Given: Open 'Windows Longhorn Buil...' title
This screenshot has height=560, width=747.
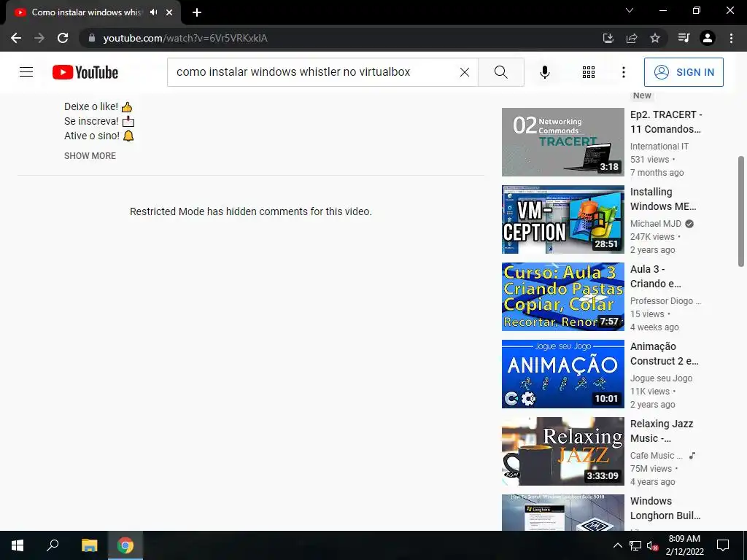Looking at the screenshot, I should tap(665, 508).
